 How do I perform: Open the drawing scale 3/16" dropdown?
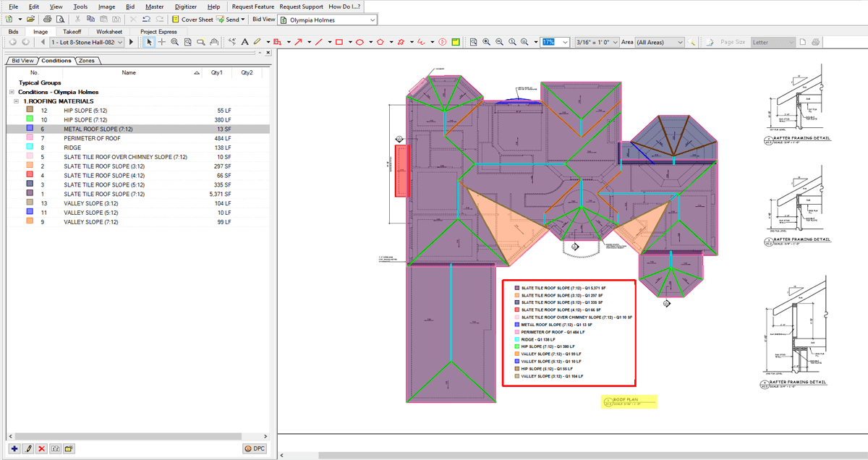click(x=616, y=42)
